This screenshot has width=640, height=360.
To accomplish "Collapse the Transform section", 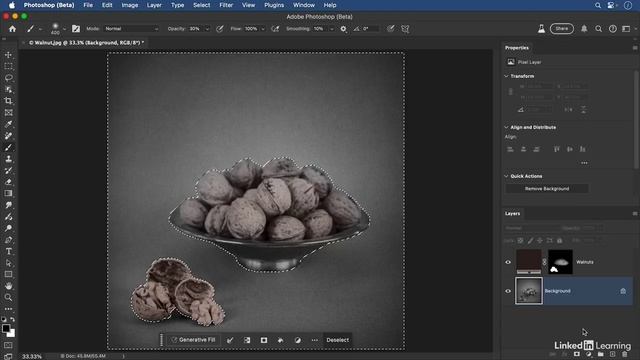I will coord(507,76).
